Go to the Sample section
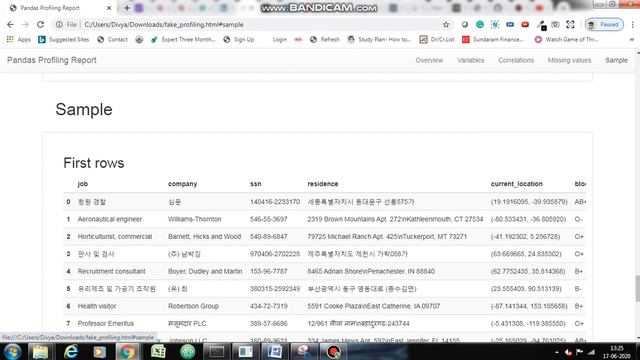640x360 pixels. 616,60
